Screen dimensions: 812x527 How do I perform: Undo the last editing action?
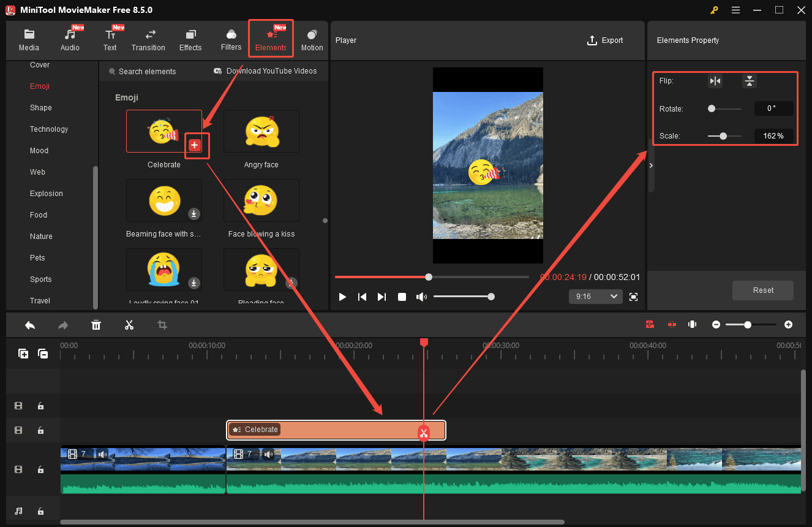[30, 324]
